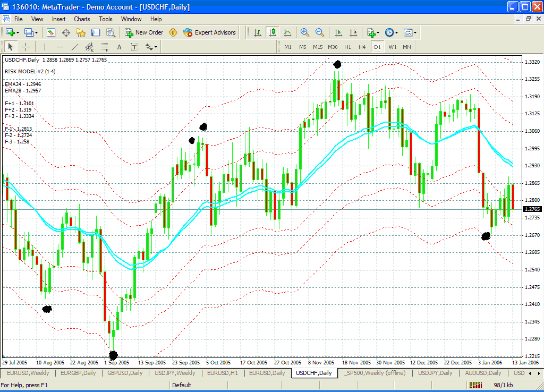Screen dimensions: 544x392
Task: Draw a vertical line tool
Action: coord(45,47)
